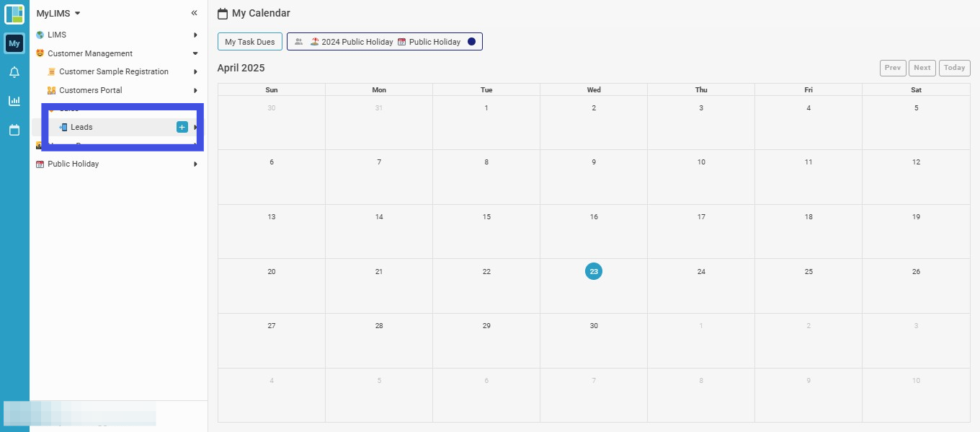Click the Wed column header
Viewport: 980px width, 432px height.
(x=594, y=89)
